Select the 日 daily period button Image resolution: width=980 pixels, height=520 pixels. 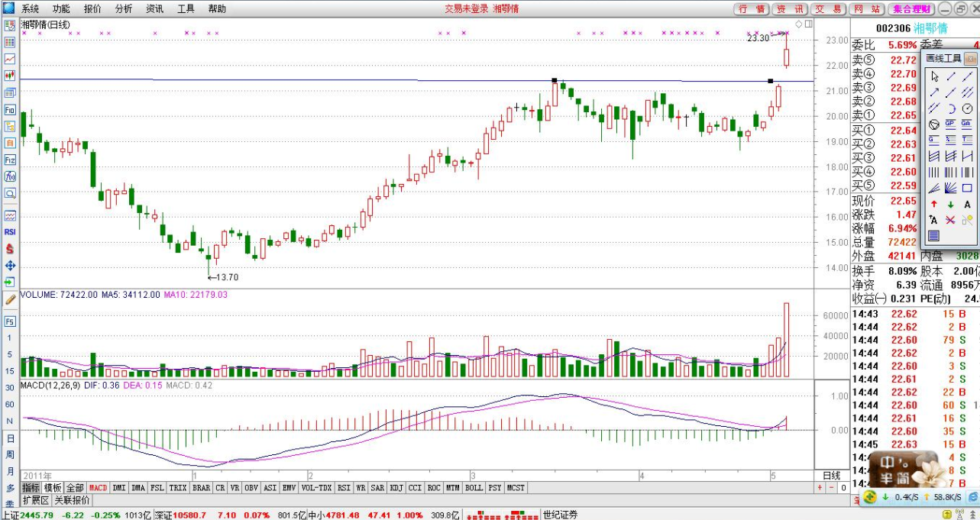pos(10,438)
